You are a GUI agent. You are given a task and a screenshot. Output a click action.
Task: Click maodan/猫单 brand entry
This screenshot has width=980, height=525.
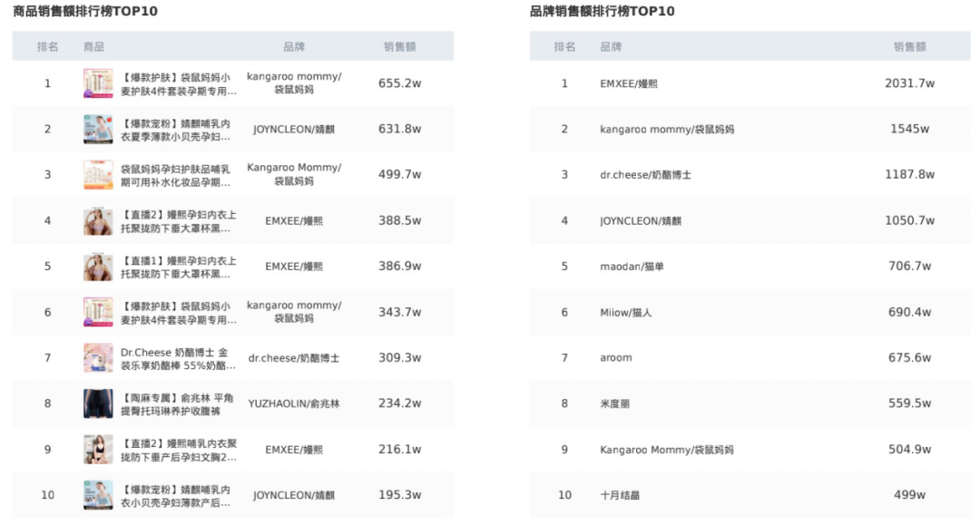tap(632, 267)
